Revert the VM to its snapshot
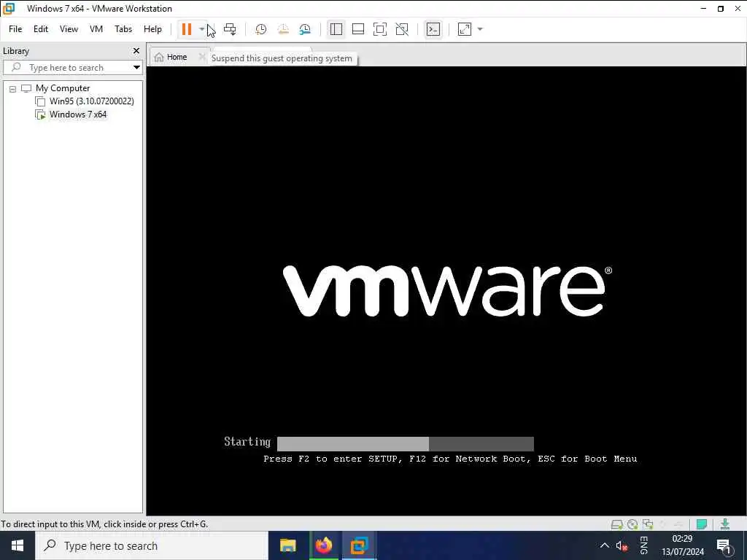Viewport: 747px width, 560px height. point(283,29)
